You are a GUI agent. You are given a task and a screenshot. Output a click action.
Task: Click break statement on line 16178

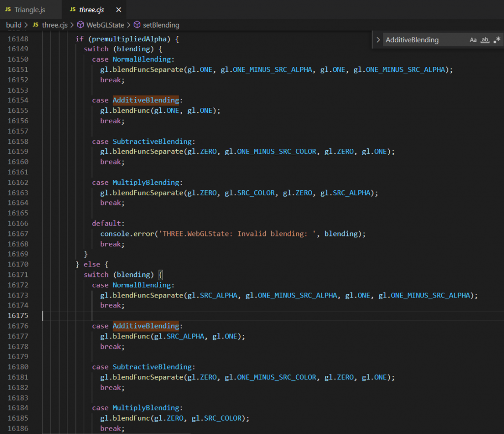(112, 347)
